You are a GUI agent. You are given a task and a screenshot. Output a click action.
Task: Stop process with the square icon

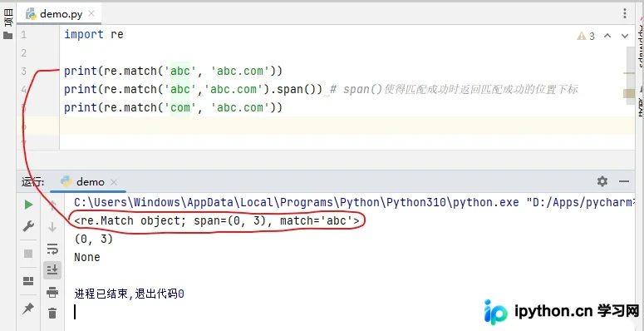click(28, 254)
